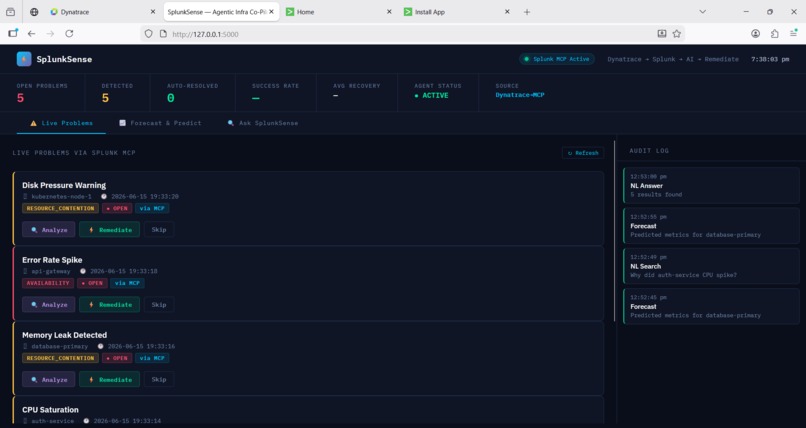Image resolution: width=806 pixels, height=428 pixels.
Task: Expand list all tabs chevron
Action: (702, 12)
